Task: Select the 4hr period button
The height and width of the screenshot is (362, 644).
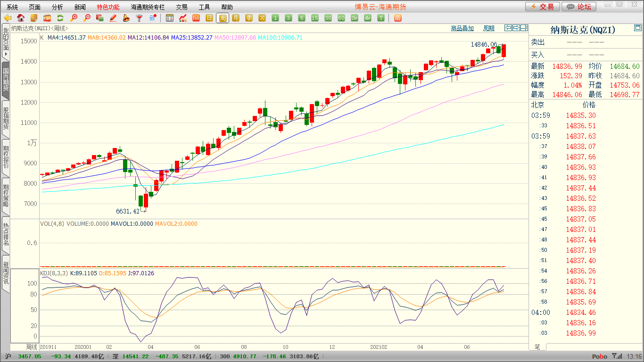Action: point(368,18)
